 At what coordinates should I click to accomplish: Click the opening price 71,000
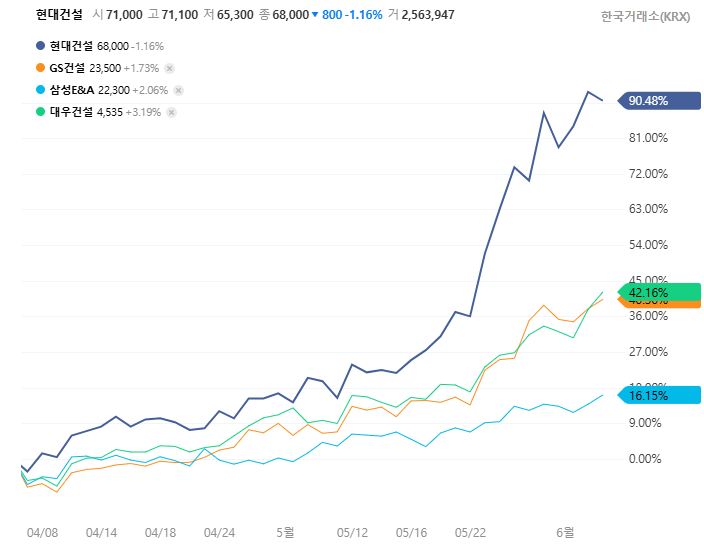124,15
